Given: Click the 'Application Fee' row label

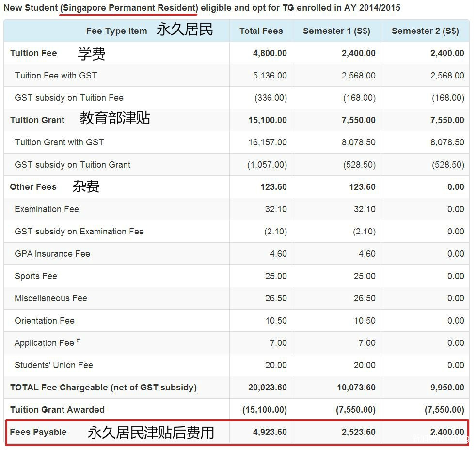Looking at the screenshot, I should [x=44, y=343].
